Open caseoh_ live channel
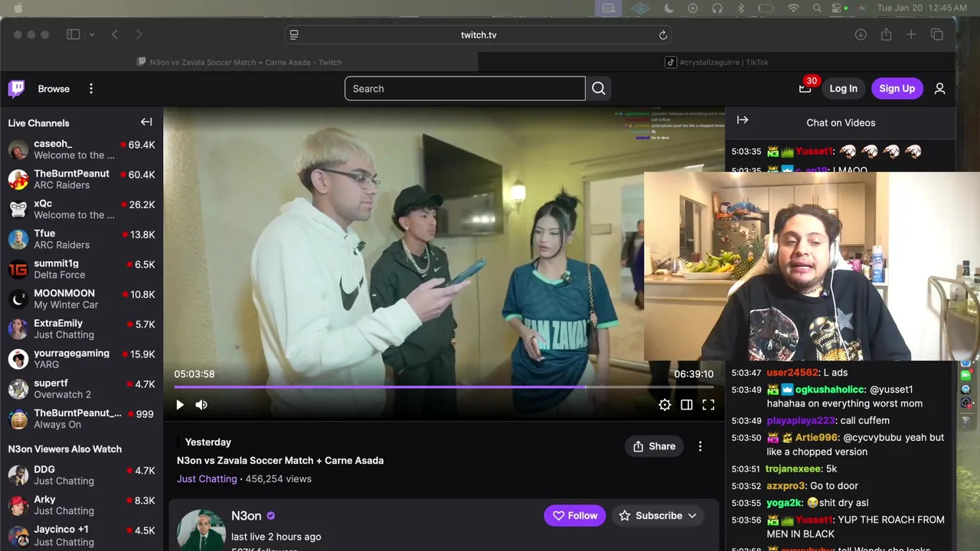The height and width of the screenshot is (551, 980). pos(81,149)
